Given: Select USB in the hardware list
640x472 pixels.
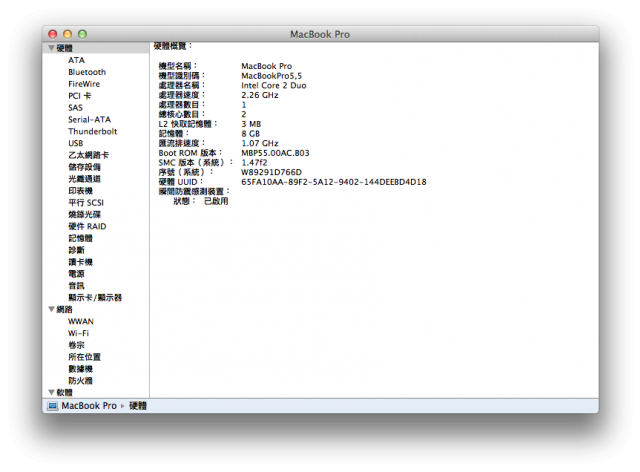Looking at the screenshot, I should click(x=76, y=143).
